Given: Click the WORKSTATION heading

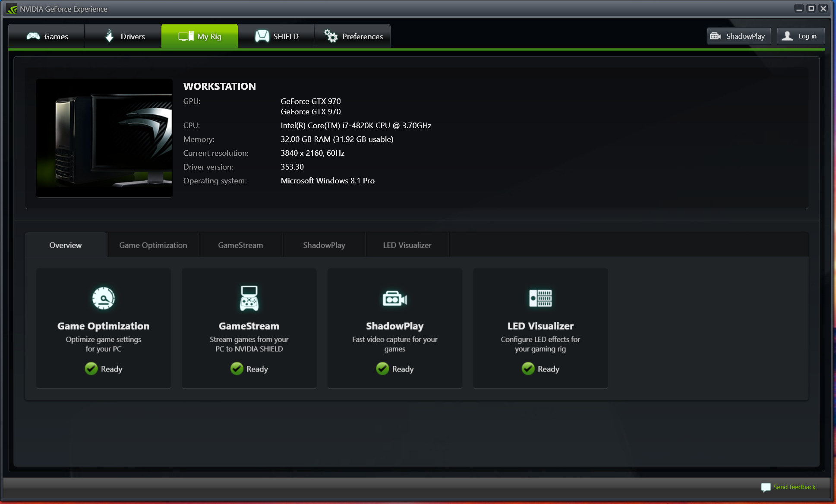Looking at the screenshot, I should [x=220, y=86].
